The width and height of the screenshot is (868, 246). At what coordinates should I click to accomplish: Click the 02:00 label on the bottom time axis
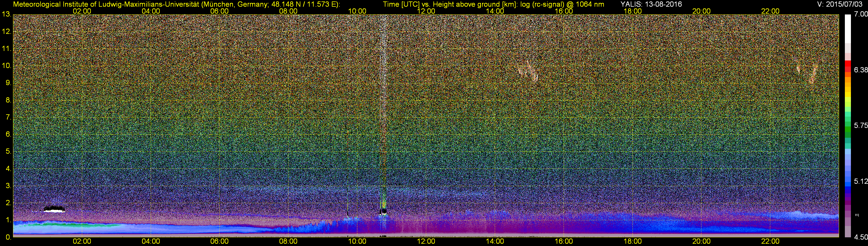(82, 241)
